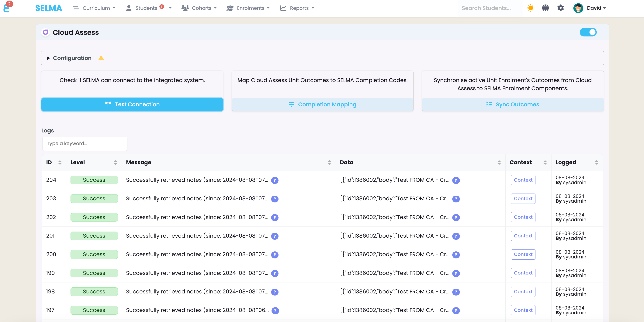644x322 pixels.
Task: Click message help icon for log 197
Action: [x=275, y=310]
